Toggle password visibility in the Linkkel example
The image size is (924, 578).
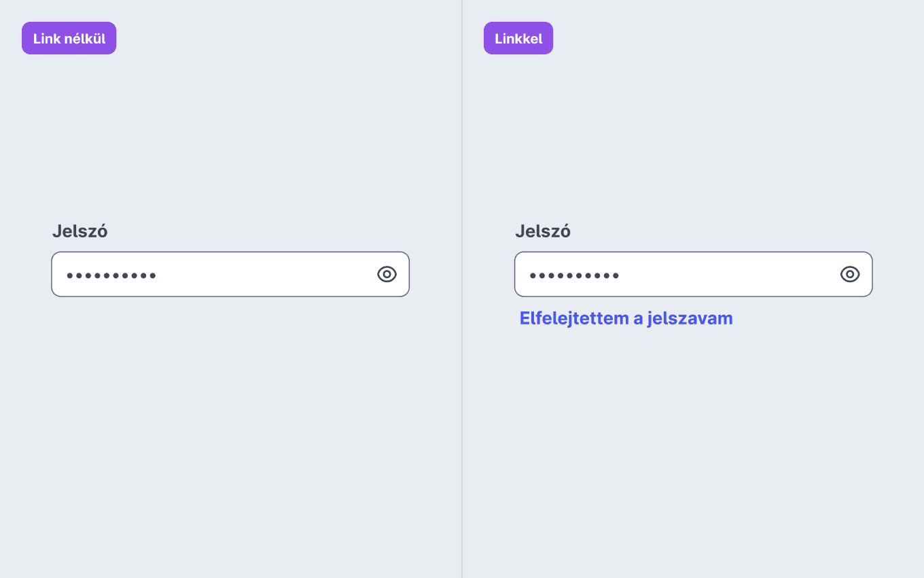point(850,274)
